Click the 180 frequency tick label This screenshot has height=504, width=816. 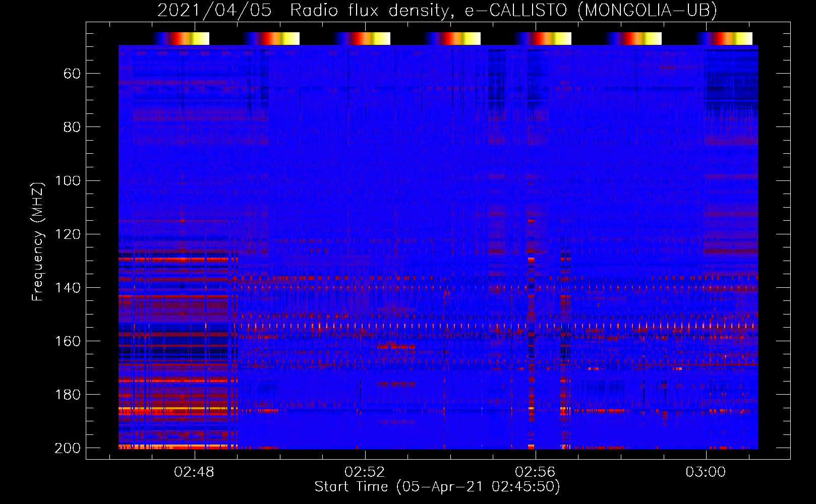(68, 395)
